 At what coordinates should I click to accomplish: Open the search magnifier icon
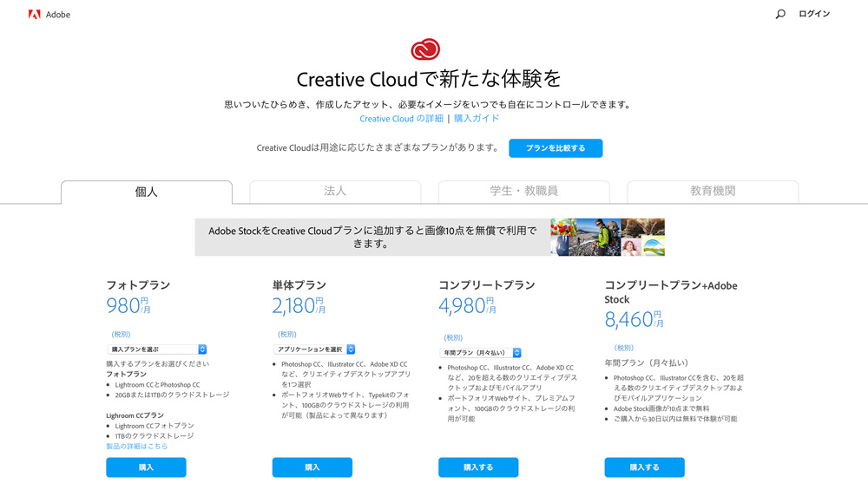(780, 14)
